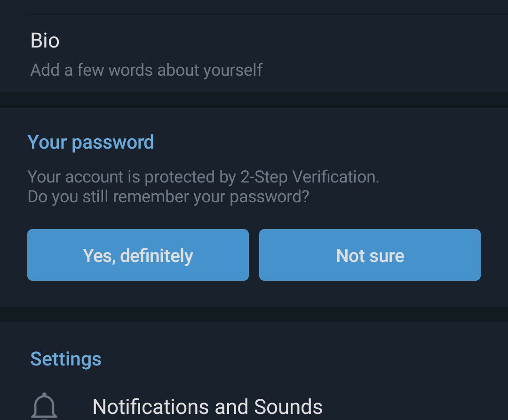This screenshot has width=508, height=420.
Task: Tap the "Bio" label
Action: (45, 40)
